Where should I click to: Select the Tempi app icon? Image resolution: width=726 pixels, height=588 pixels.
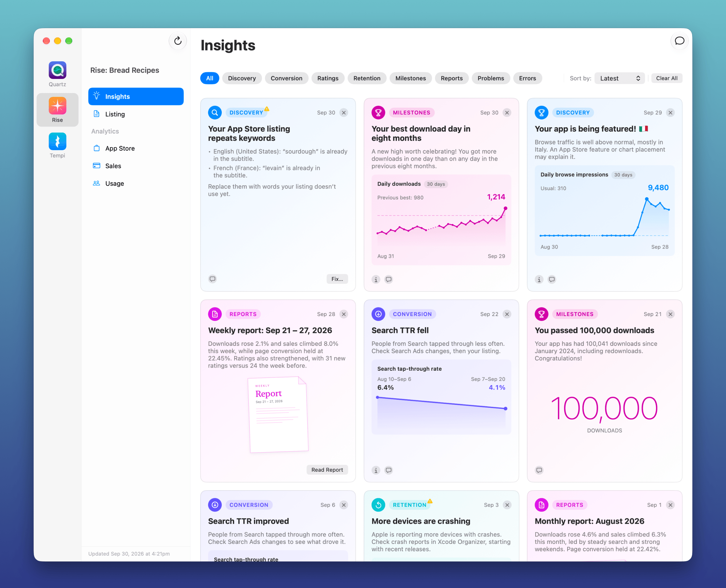click(57, 142)
